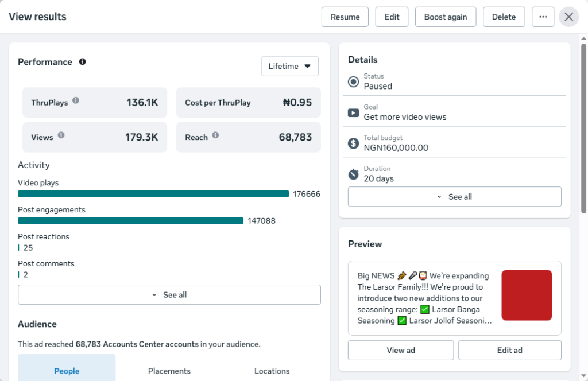Switch to the Locations tab

pyautogui.click(x=272, y=371)
